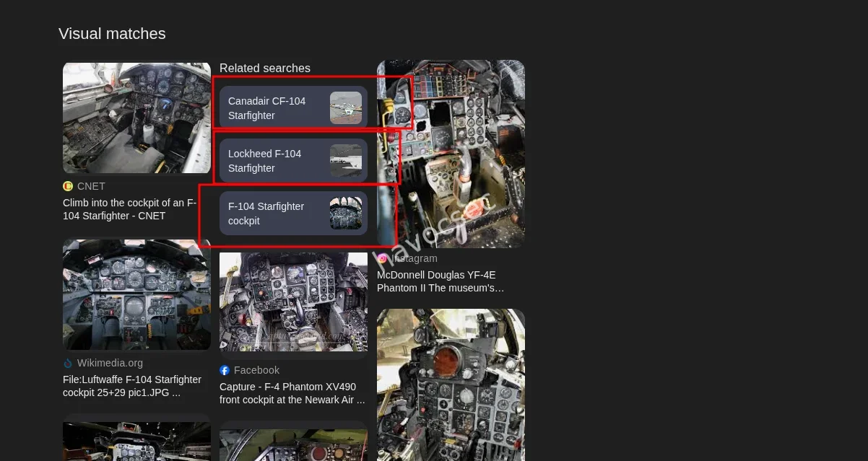Open "Capture - F-4 Phantom XV490" link
This screenshot has height=461, width=868.
pos(292,393)
